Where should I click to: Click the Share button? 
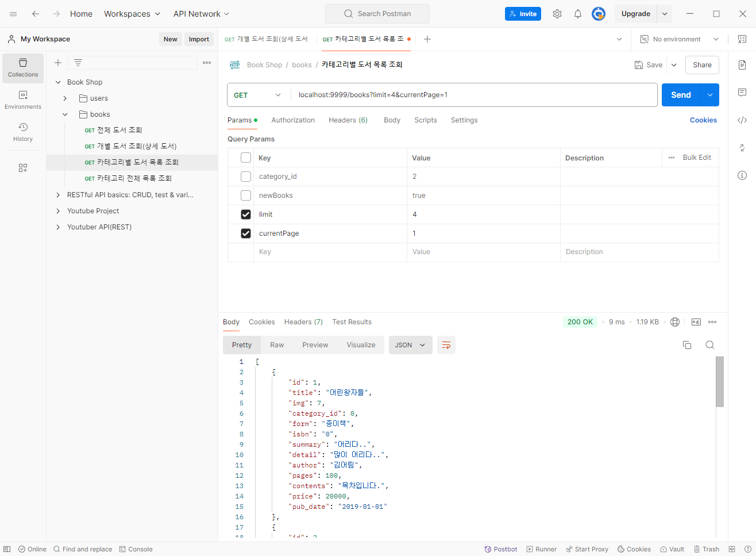pos(702,65)
